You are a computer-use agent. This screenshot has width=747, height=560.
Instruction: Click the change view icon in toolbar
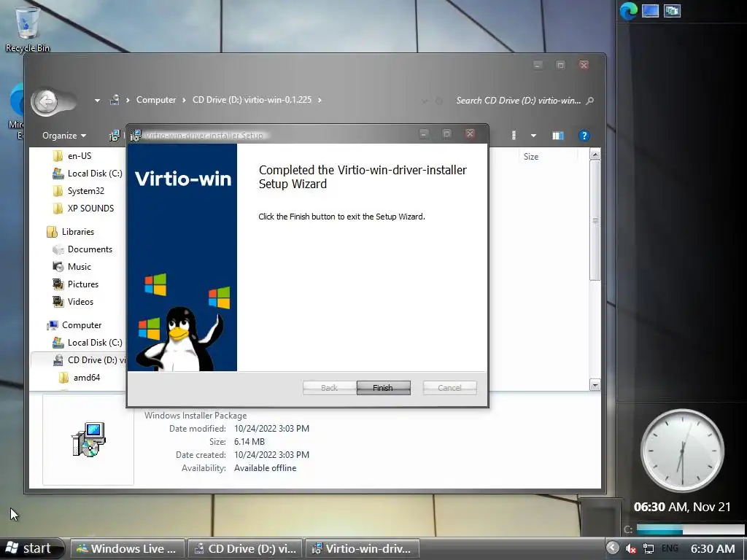(514, 136)
